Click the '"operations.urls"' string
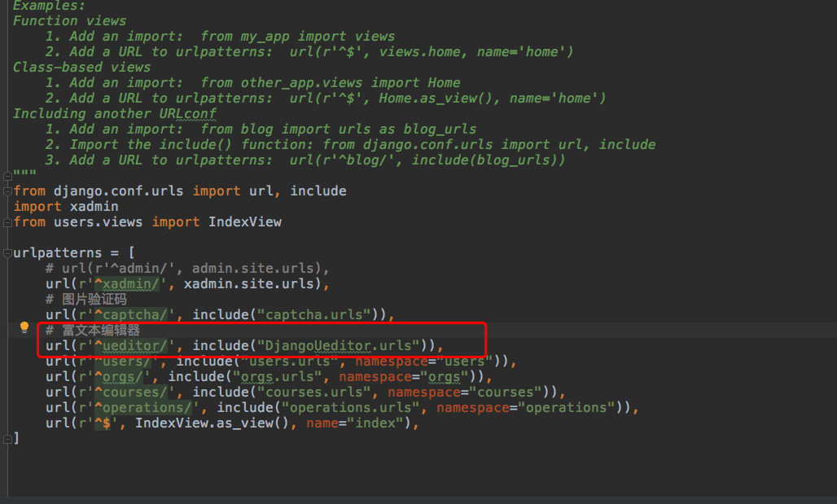The width and height of the screenshot is (837, 504). [351, 408]
